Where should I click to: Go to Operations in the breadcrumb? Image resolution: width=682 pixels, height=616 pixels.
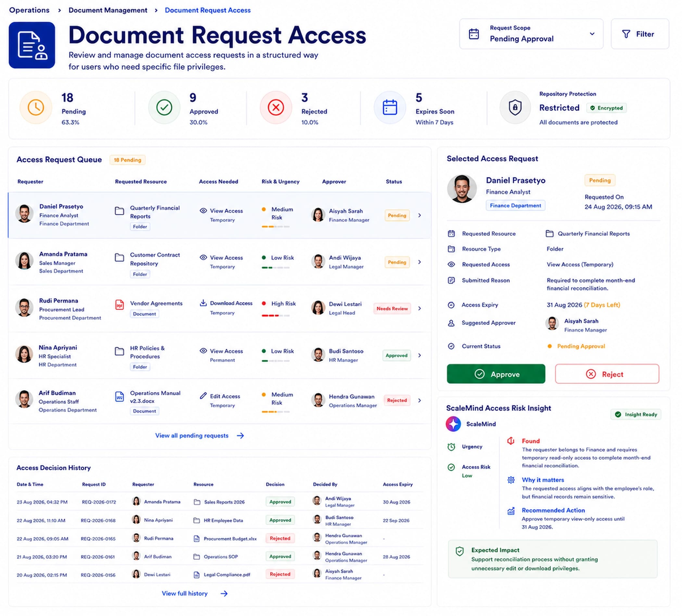click(x=30, y=10)
